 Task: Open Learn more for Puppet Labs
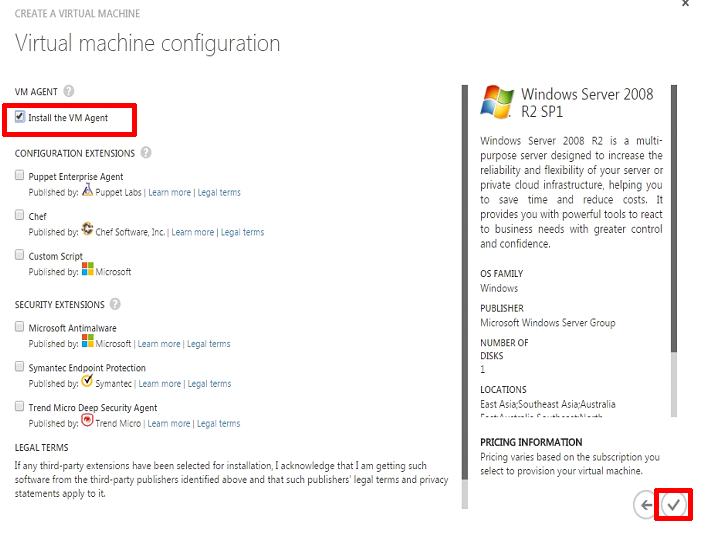(x=169, y=192)
